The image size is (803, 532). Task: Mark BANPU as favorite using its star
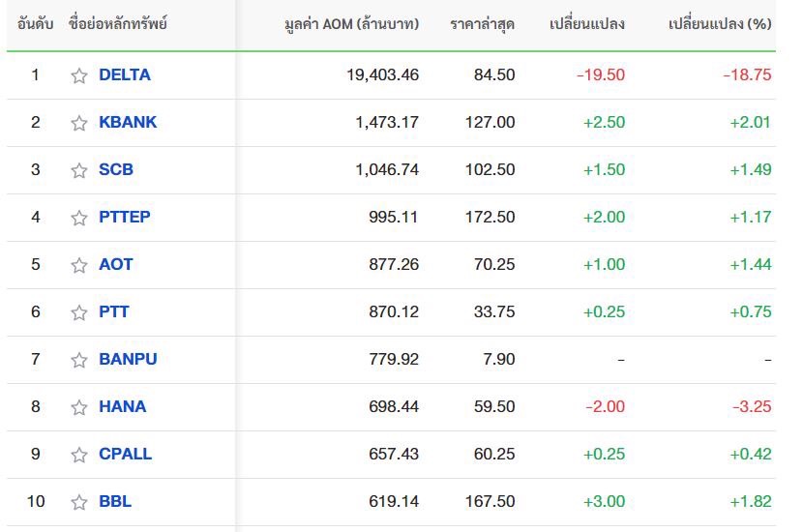point(79,360)
